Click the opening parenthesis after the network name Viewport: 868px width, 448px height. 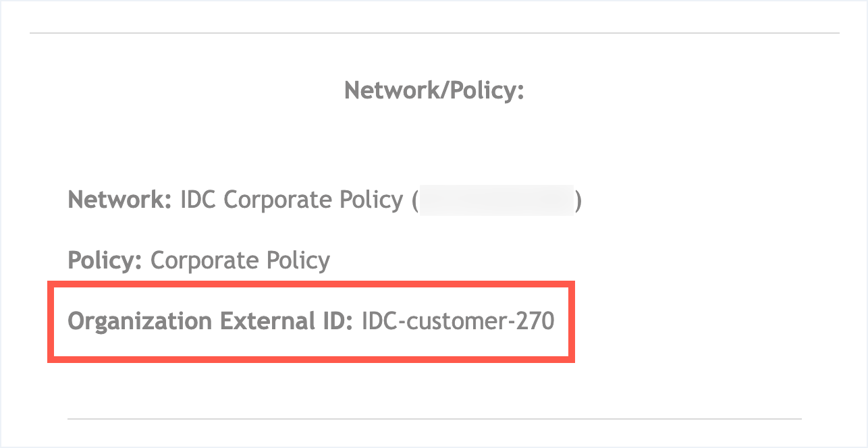(414, 200)
